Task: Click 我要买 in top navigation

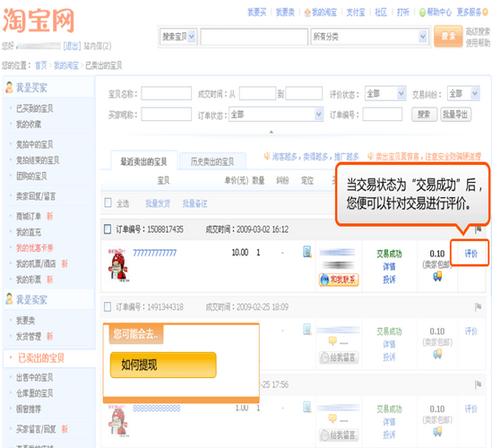Action: (x=257, y=12)
